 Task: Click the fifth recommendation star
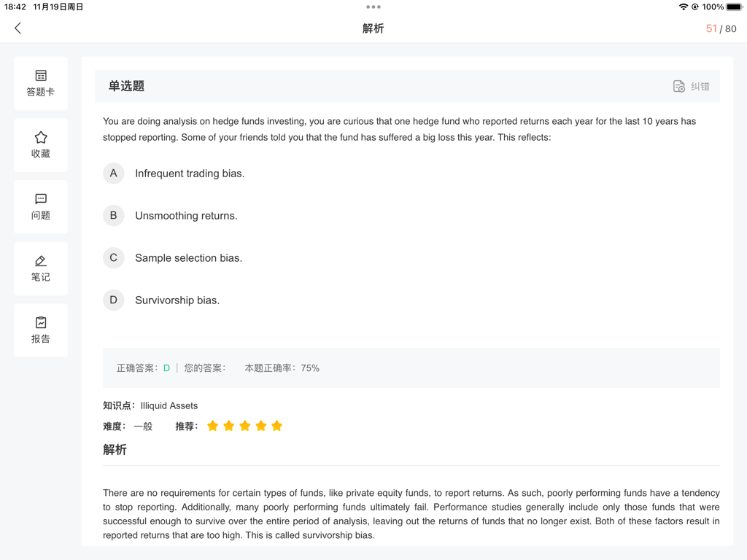pyautogui.click(x=276, y=426)
